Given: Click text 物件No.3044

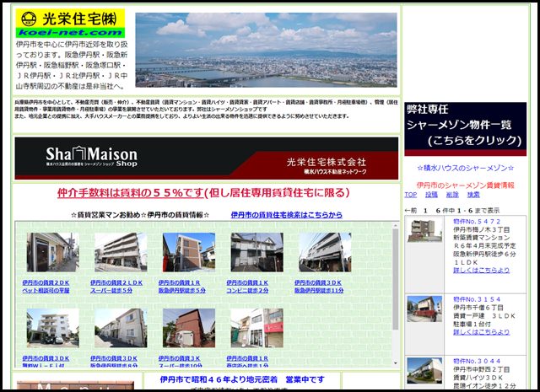Looking at the screenshot, I should coord(477,361).
